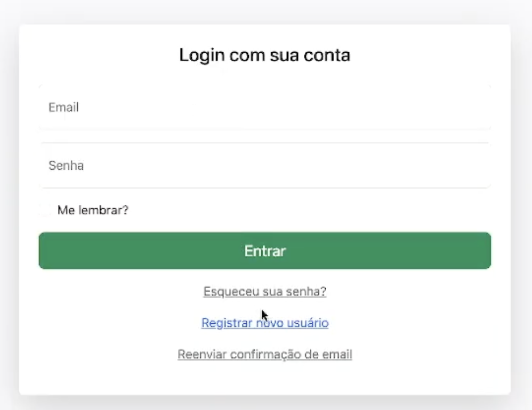Focus the Email field to type credentials
Viewport: 532px width, 410px height.
coord(265,106)
